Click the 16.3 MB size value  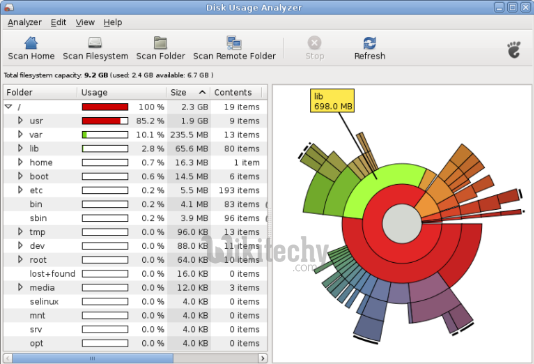[191, 163]
